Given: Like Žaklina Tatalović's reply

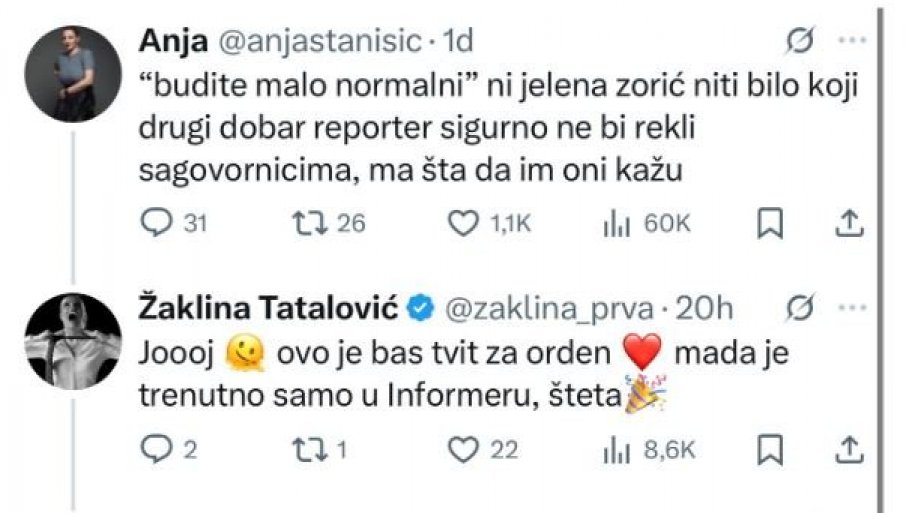Looking at the screenshot, I should coord(463,451).
